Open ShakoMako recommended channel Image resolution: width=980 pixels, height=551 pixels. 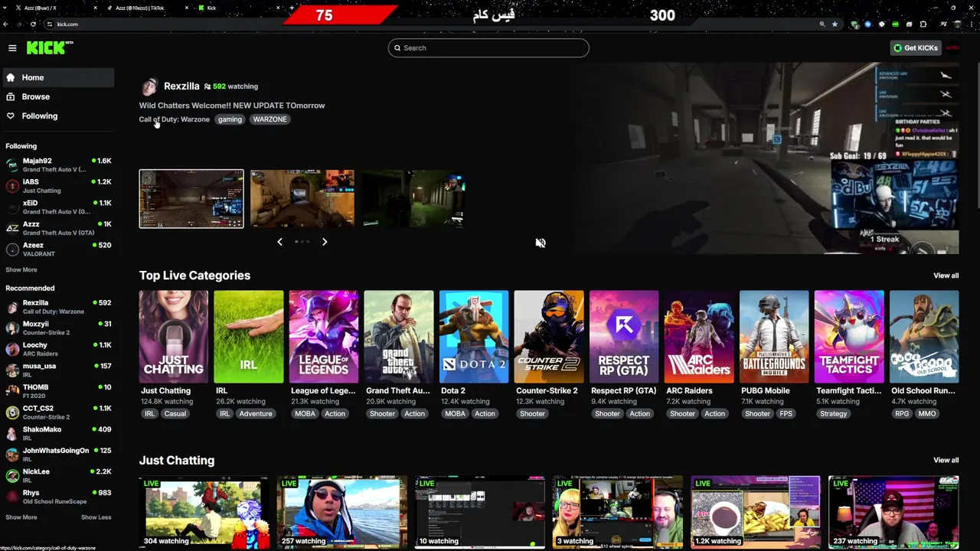[x=57, y=433]
